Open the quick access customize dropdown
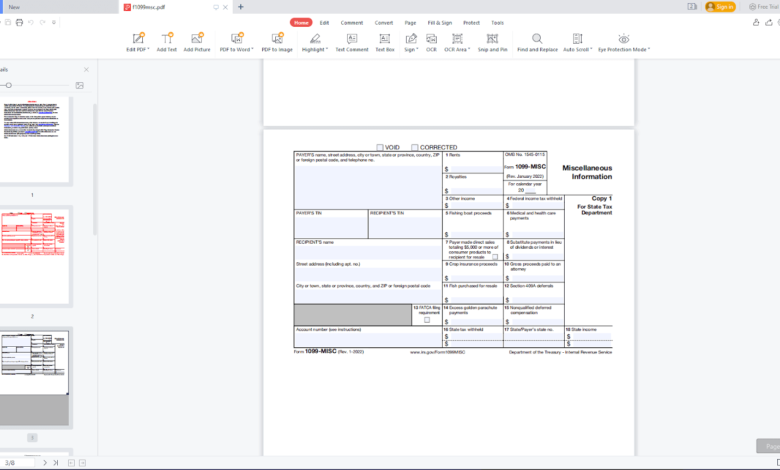Viewport: 780px width, 470px height. (54, 22)
